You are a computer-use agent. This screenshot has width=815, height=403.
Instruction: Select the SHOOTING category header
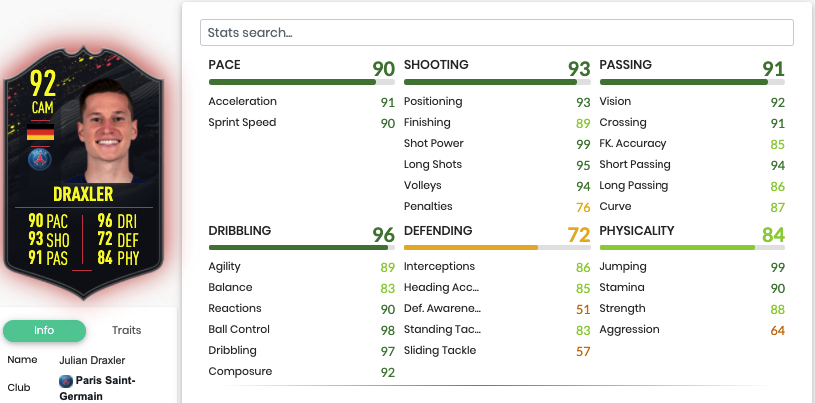[x=436, y=65]
